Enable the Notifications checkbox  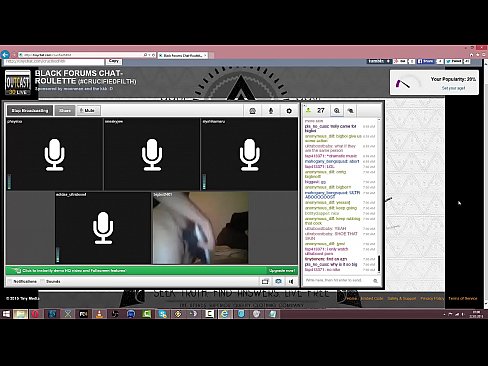[x=10, y=282]
